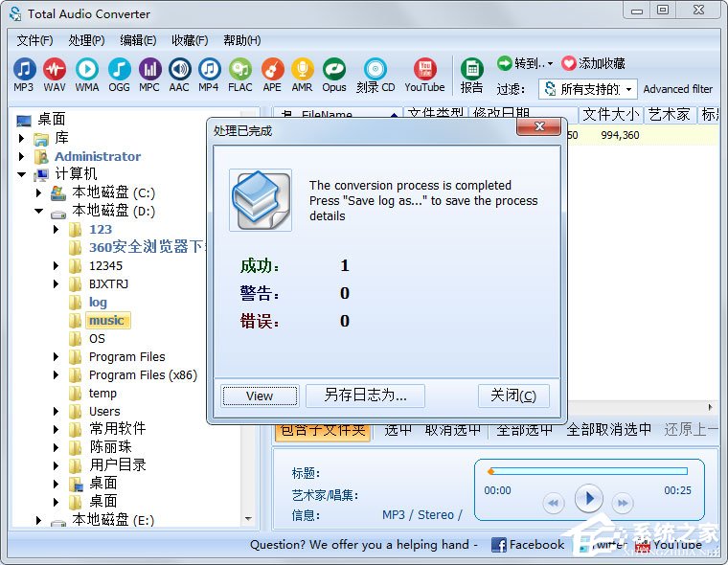Screen dimensions: 728x565
Task: Rewind the audio preview
Action: [x=553, y=503]
